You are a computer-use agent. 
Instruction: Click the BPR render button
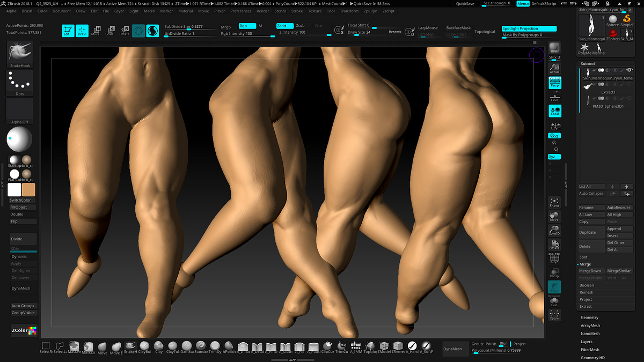554,48
